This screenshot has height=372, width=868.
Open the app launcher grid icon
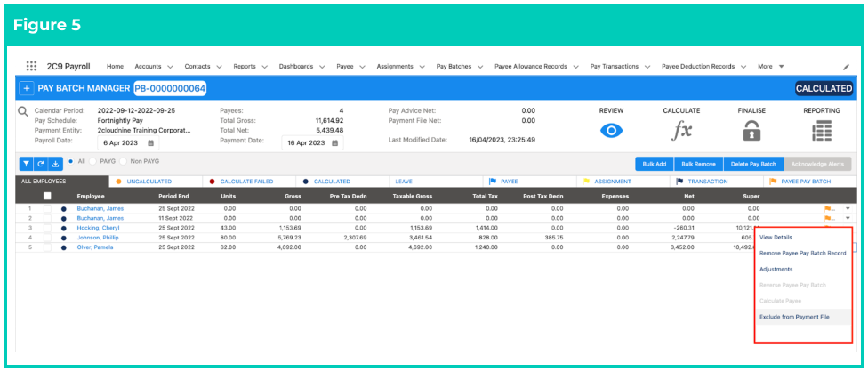click(31, 66)
